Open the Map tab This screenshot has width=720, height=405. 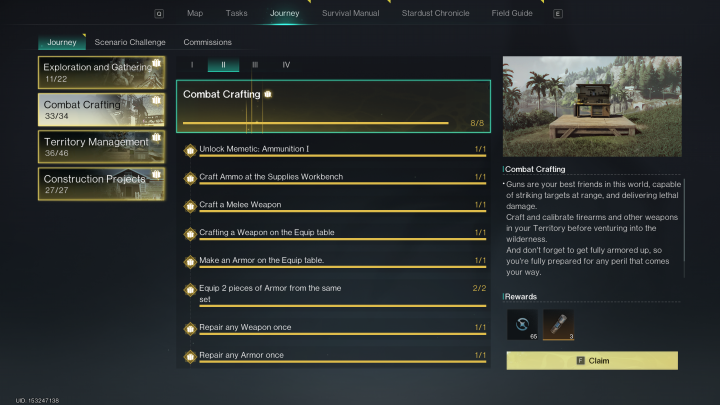[195, 13]
